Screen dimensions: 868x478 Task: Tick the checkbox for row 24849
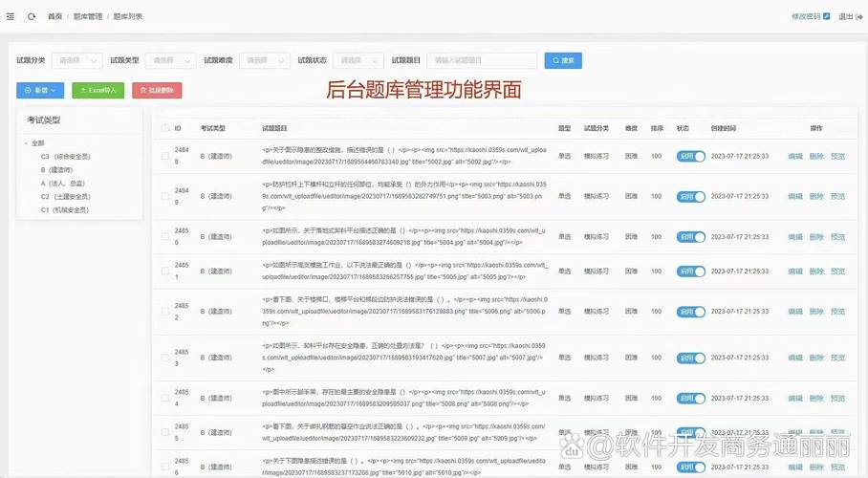coord(165,196)
